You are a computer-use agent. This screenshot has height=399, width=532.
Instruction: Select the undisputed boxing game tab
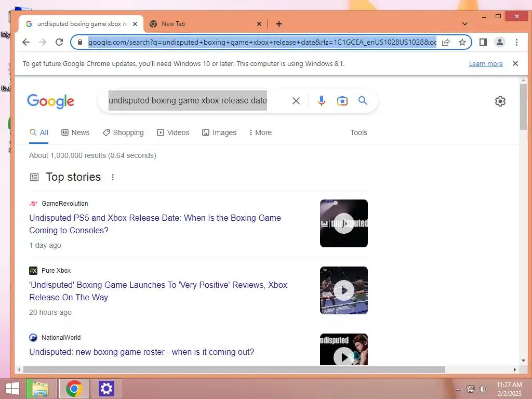81,24
